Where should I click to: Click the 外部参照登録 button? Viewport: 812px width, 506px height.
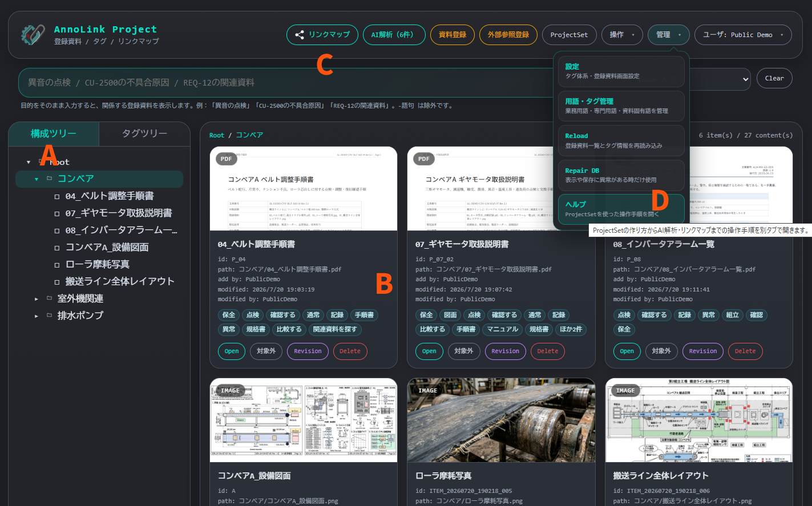pos(508,35)
